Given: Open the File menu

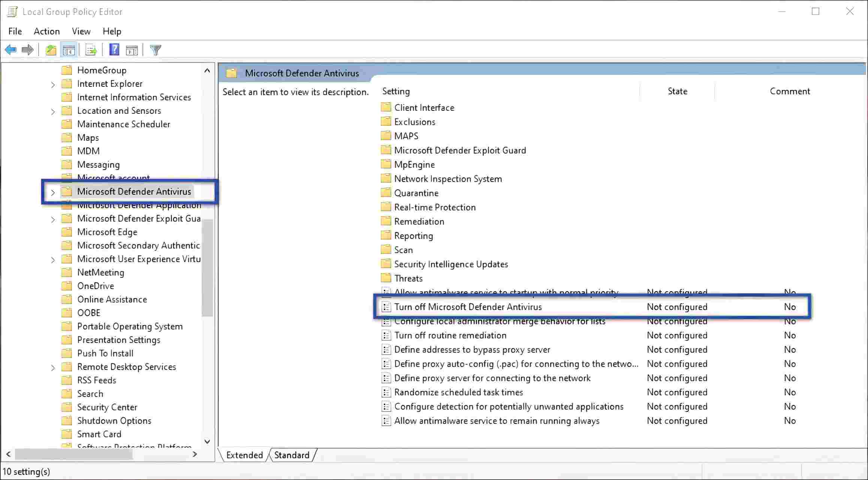Looking at the screenshot, I should point(15,31).
